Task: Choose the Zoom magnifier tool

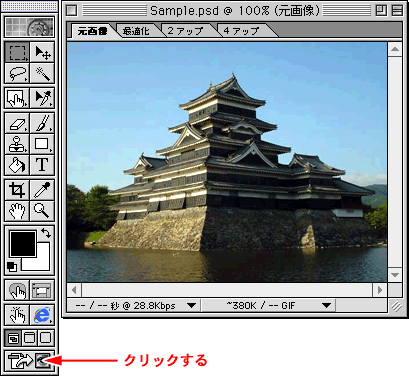Action: coord(42,211)
